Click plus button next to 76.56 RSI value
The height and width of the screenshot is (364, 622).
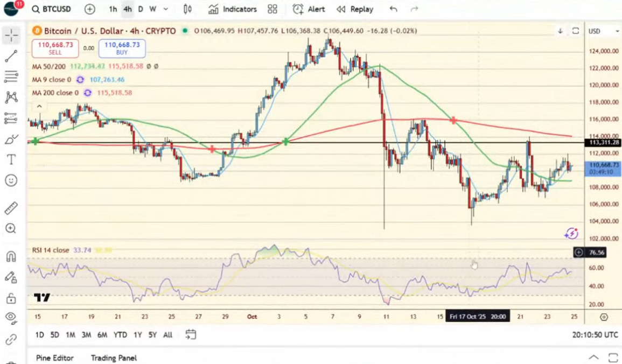point(579,252)
